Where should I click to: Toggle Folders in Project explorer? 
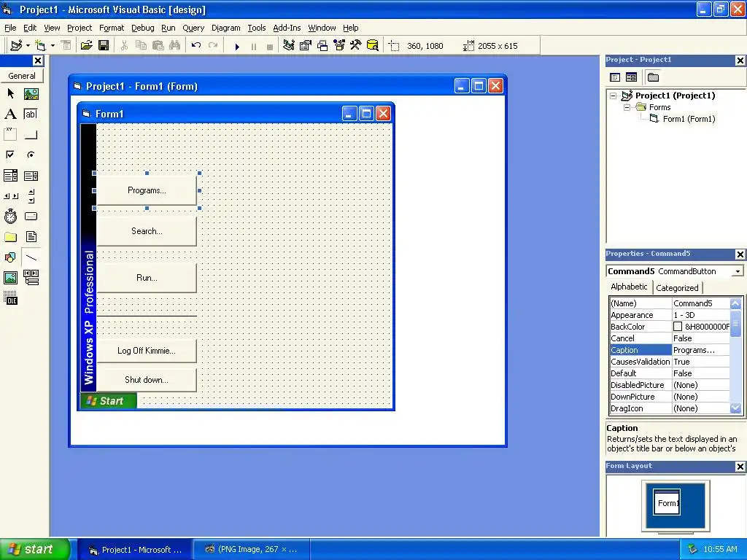[x=653, y=77]
